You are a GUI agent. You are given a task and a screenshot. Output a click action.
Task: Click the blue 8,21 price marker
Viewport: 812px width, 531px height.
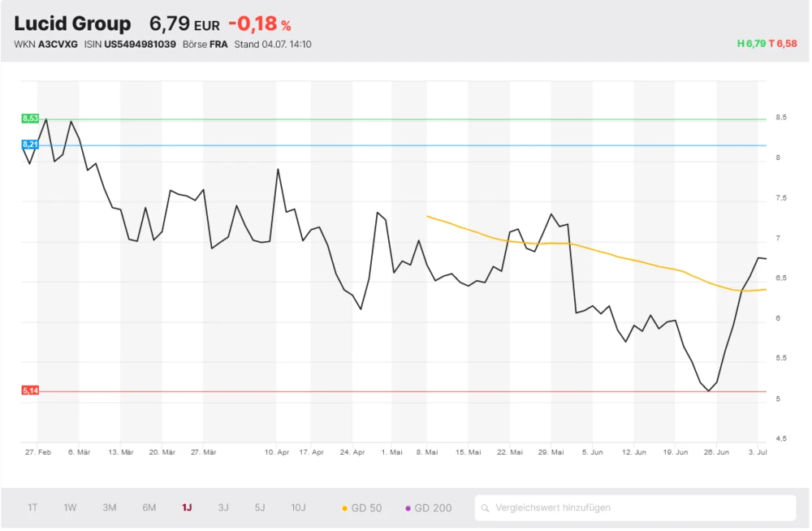pos(30,145)
